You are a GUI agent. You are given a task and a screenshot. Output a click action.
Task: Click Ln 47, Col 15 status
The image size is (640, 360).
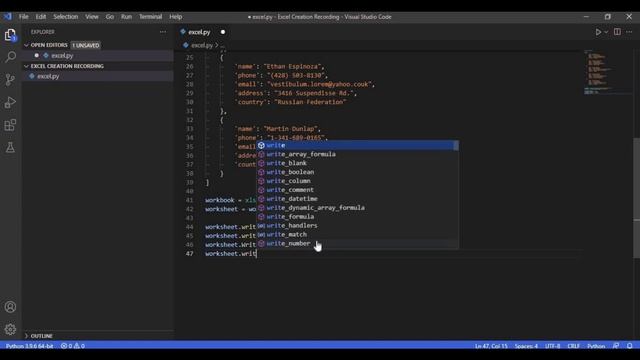[491, 346]
